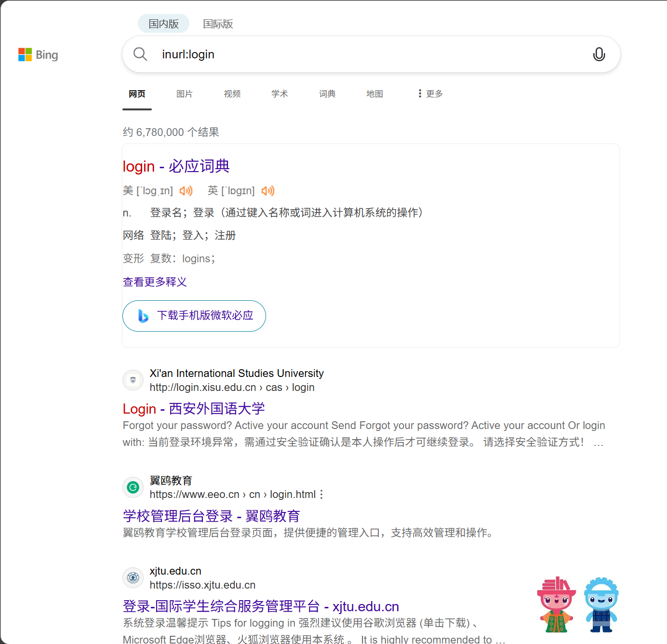This screenshot has width=667, height=644.
Task: Switch to the 地图 tab
Action: (x=375, y=94)
